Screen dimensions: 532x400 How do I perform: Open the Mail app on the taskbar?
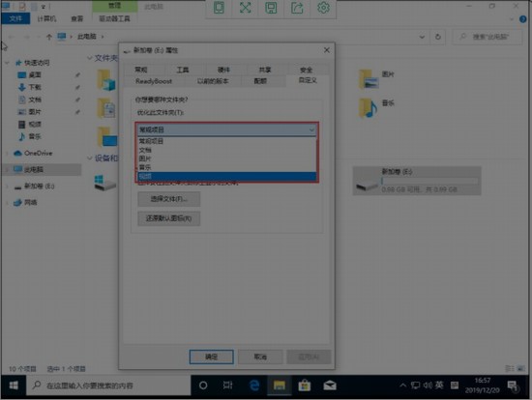click(x=330, y=386)
